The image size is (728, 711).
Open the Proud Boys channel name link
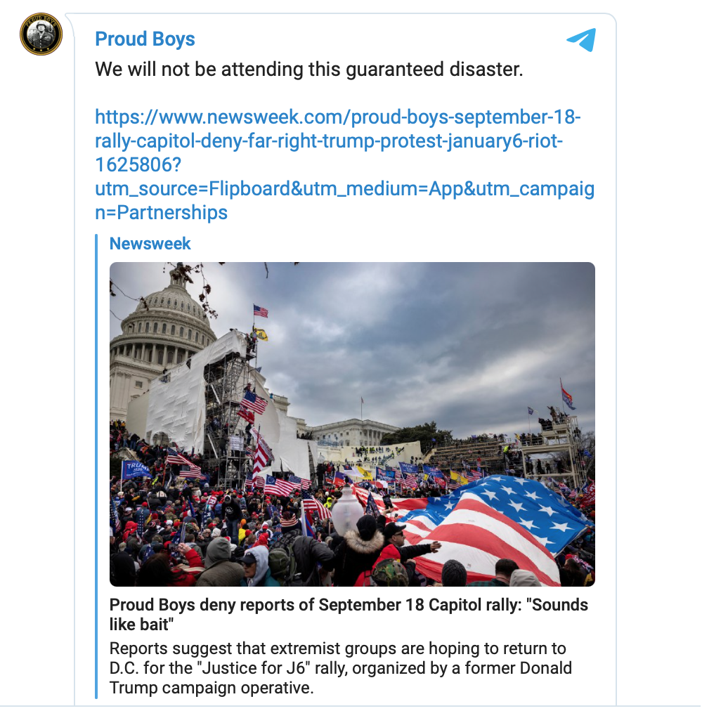(145, 39)
